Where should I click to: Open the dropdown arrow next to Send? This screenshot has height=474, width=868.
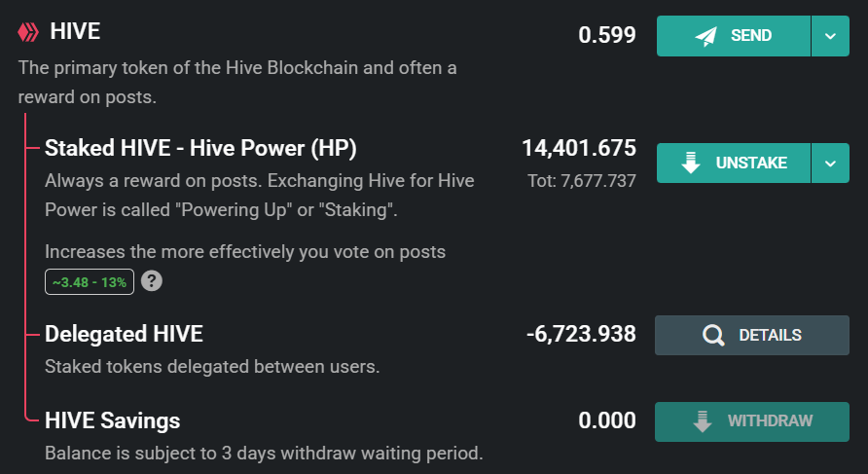[x=830, y=36]
